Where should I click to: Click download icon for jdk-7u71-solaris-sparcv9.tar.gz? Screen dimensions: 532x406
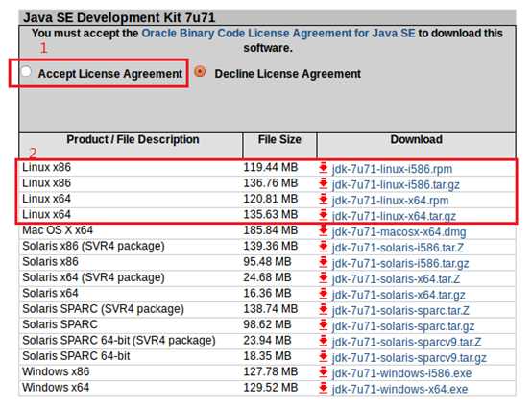pos(323,356)
